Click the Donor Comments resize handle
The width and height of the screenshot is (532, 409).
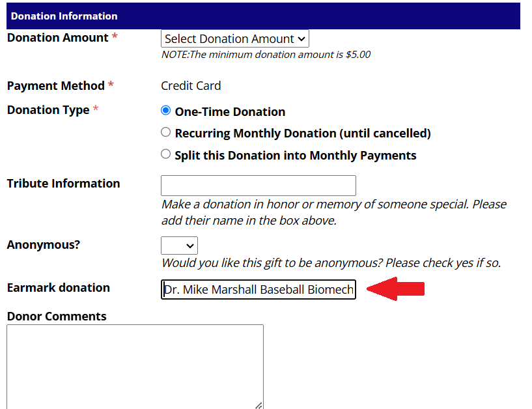pos(259,404)
